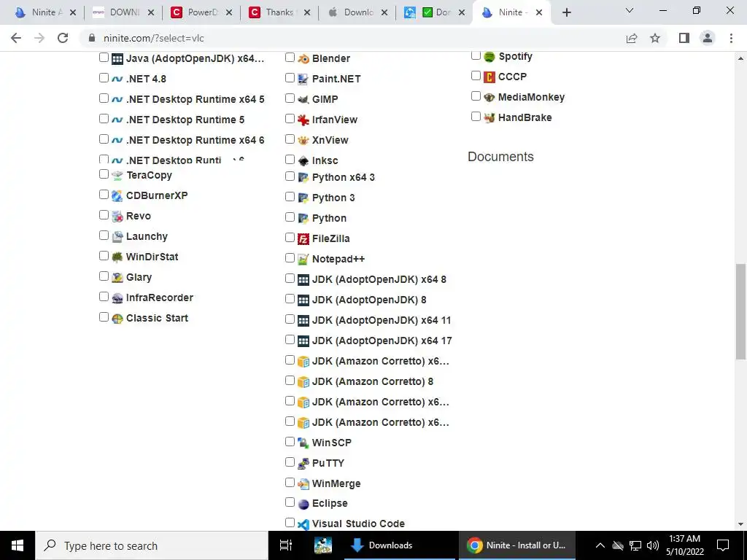The image size is (747, 560).
Task: Click the Blender app icon
Action: [x=303, y=59]
